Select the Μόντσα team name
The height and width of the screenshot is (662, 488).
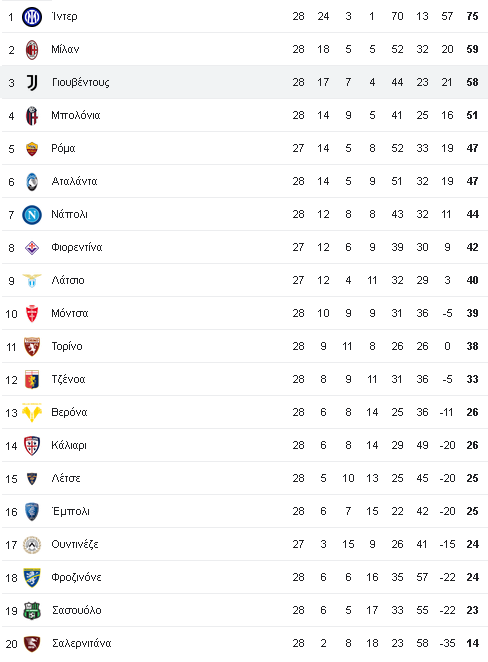(x=70, y=314)
